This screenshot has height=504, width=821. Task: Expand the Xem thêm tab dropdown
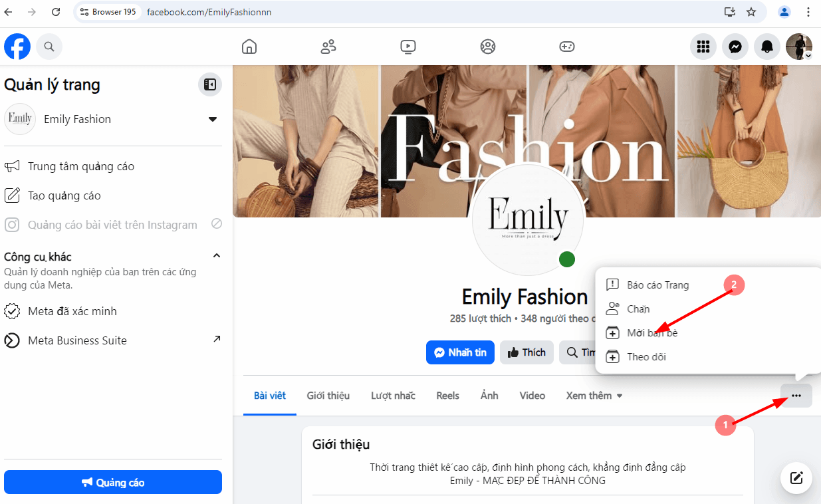[x=594, y=396]
